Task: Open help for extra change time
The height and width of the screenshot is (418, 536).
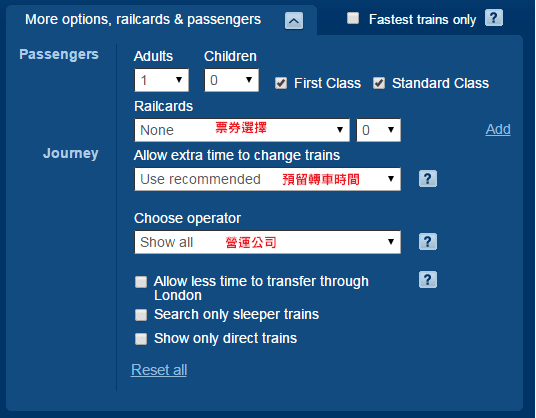Action: click(x=428, y=179)
